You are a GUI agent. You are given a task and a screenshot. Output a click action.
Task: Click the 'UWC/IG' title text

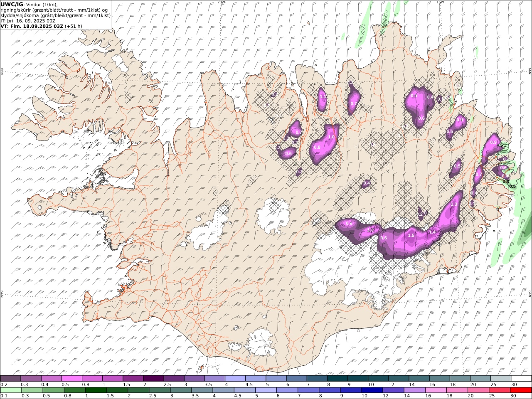tap(12, 4)
